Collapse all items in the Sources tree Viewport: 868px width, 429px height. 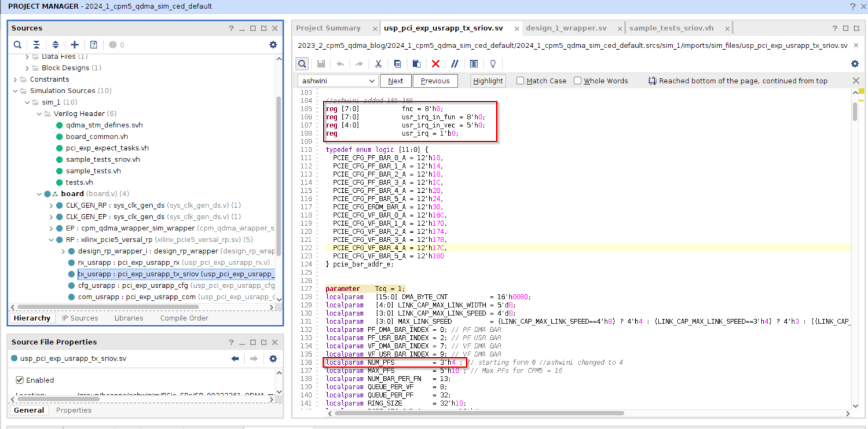click(36, 45)
